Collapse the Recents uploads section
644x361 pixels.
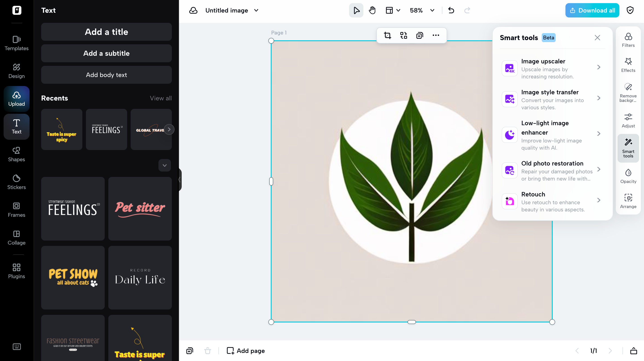164,165
